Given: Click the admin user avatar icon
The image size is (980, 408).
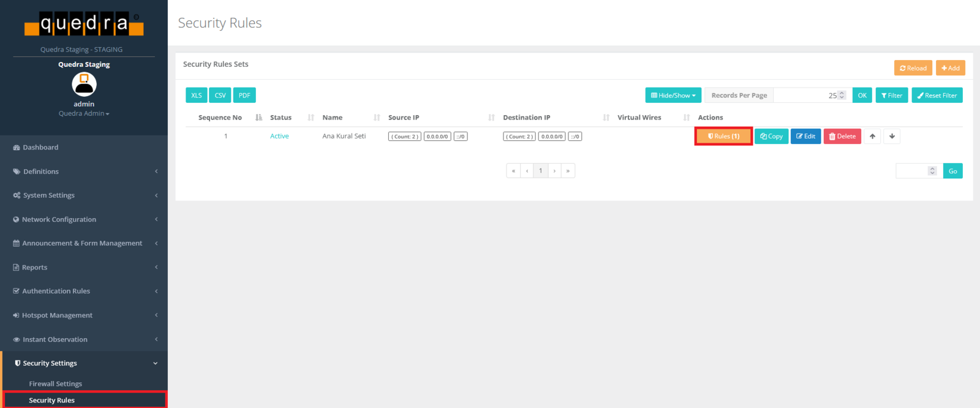Looking at the screenshot, I should pyautogui.click(x=84, y=85).
